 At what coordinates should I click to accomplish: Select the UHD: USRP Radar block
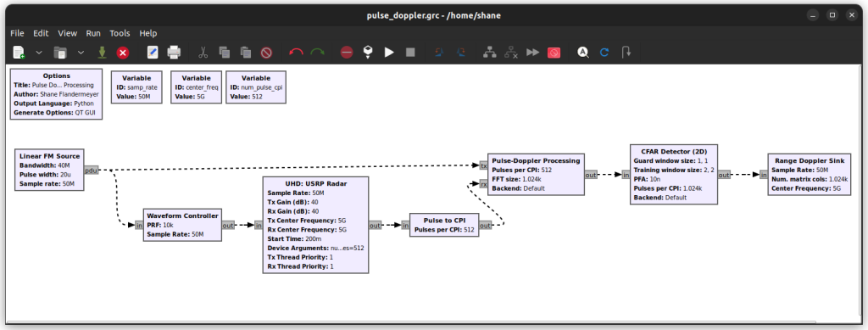pyautogui.click(x=316, y=225)
